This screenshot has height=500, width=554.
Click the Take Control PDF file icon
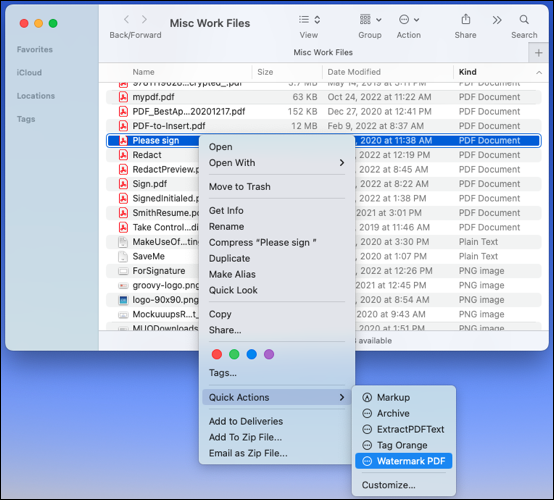(123, 227)
